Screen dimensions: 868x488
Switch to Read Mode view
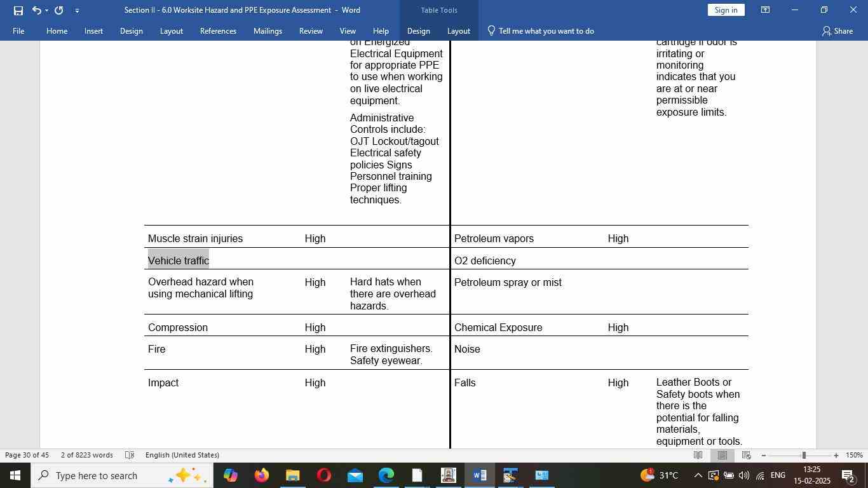tap(698, 455)
